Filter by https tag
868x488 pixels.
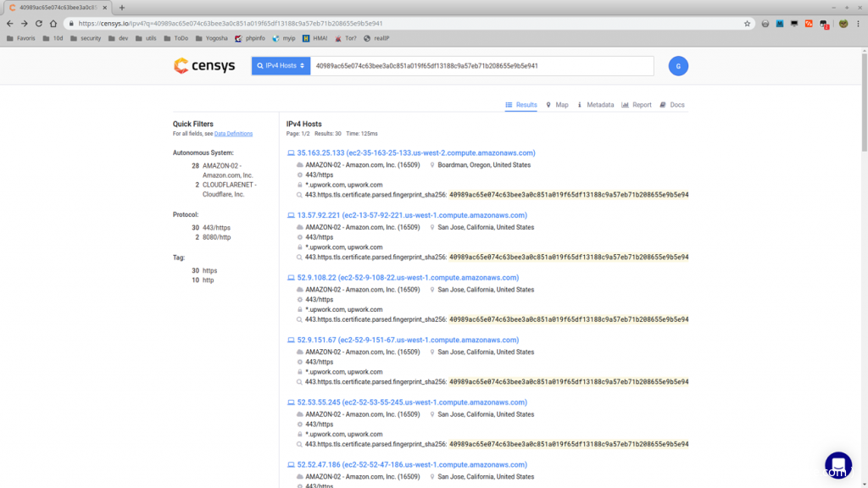point(210,270)
